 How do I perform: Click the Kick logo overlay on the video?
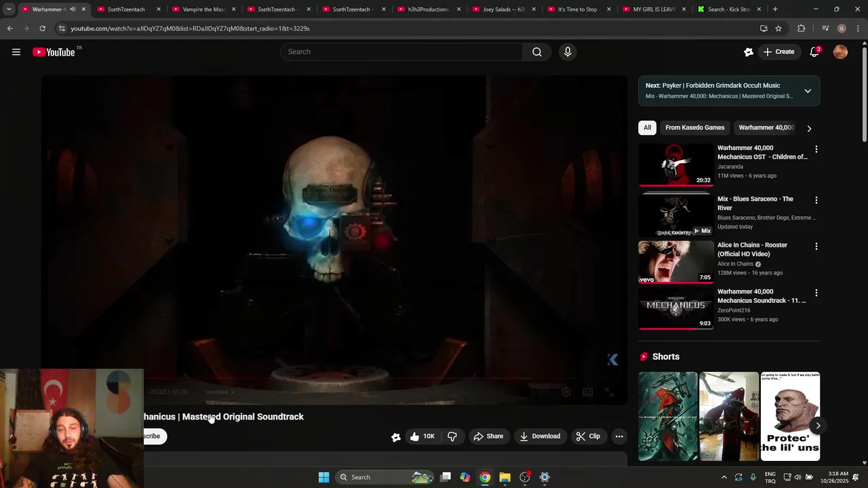coord(613,359)
